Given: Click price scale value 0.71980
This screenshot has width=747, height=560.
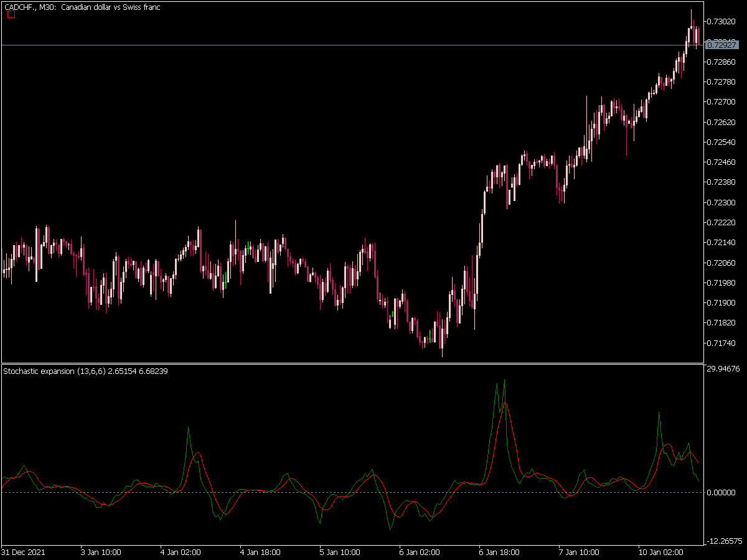Looking at the screenshot, I should click(722, 282).
